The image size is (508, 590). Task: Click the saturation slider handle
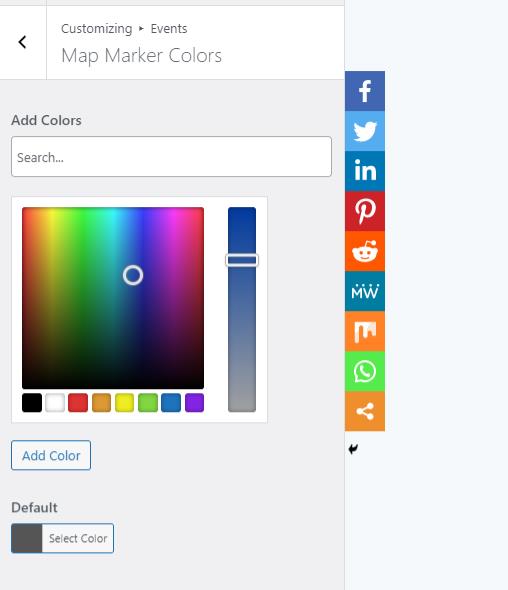pos(242,260)
